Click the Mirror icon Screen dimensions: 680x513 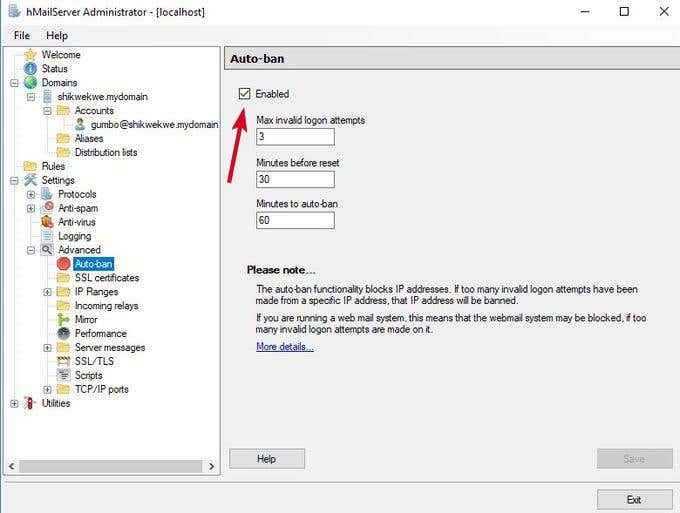(63, 320)
